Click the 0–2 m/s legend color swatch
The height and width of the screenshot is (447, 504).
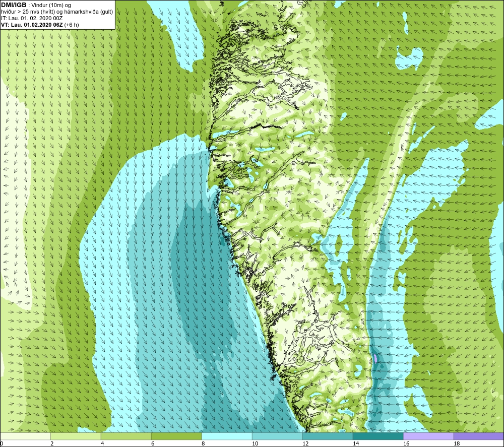pyautogui.click(x=25, y=436)
